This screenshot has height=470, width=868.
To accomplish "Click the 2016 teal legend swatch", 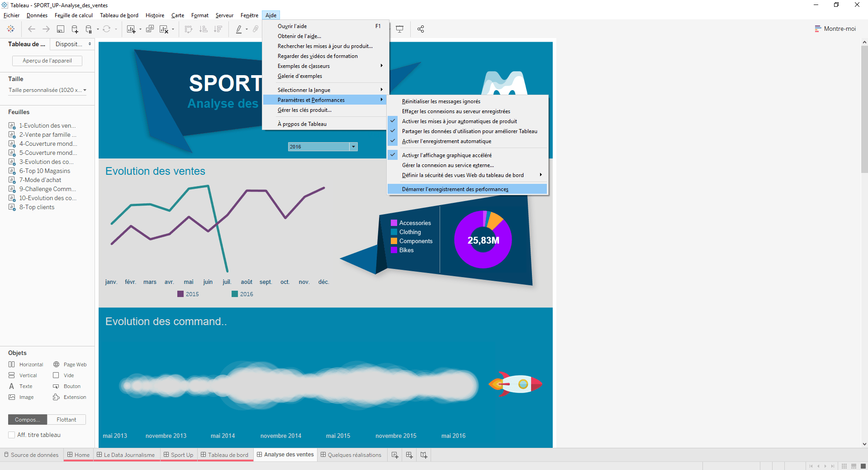I will (235, 294).
